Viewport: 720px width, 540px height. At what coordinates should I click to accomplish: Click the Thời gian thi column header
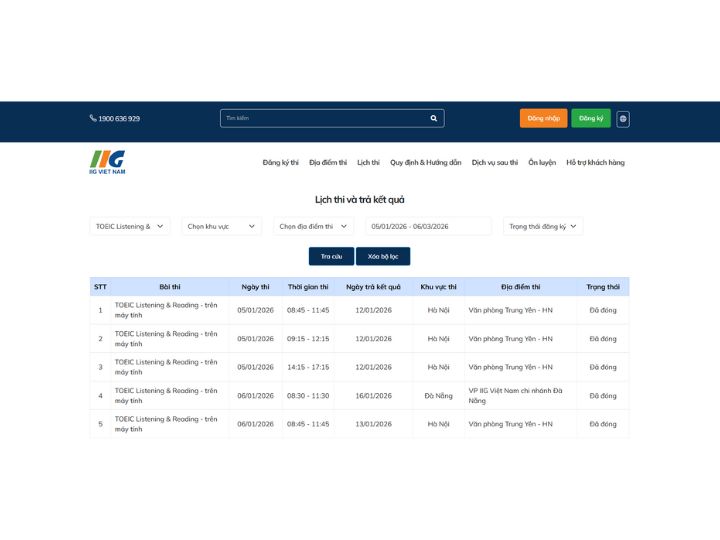click(308, 287)
